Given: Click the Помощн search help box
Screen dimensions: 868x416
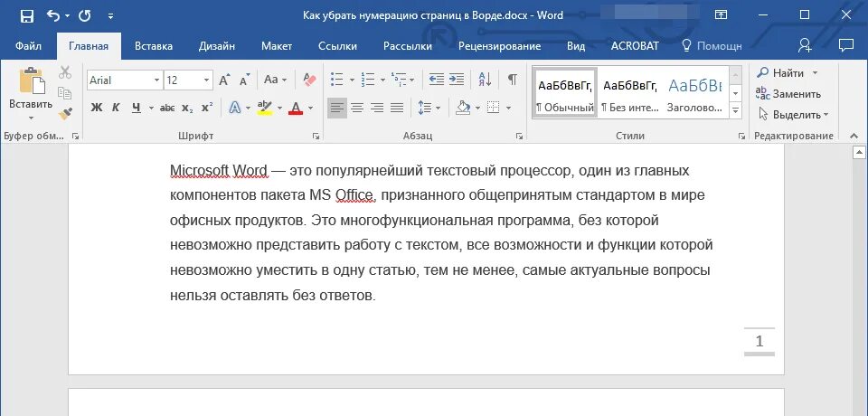Looking at the screenshot, I should pos(712,46).
